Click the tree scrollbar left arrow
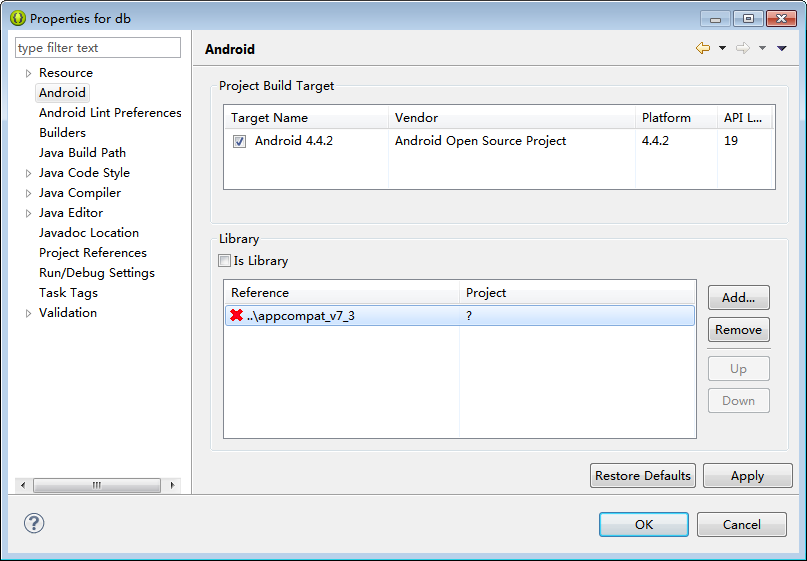Screen dimensions: 807x561 [23, 485]
